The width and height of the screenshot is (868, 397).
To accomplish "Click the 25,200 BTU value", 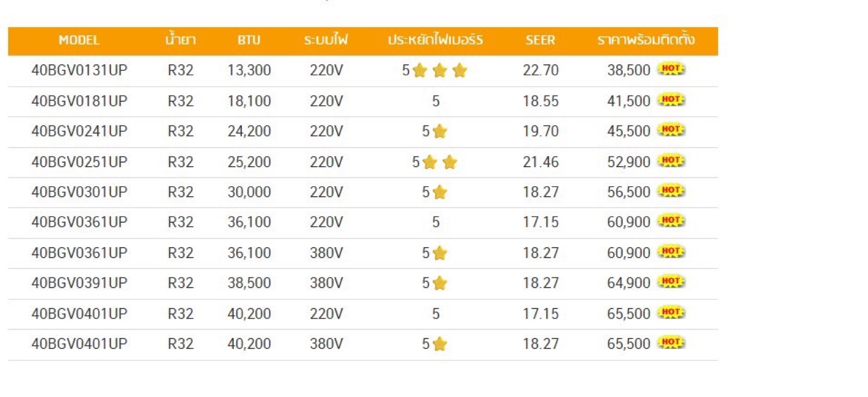I will pyautogui.click(x=249, y=162).
